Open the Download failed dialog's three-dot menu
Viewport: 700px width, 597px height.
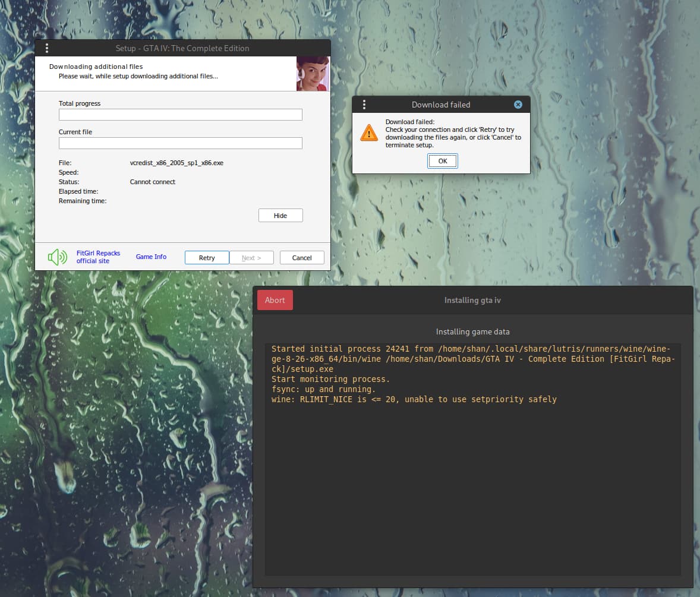click(x=364, y=105)
